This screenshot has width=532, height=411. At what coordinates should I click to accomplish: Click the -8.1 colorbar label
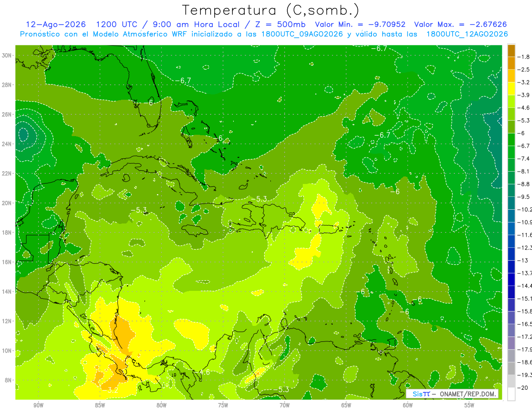(524, 171)
